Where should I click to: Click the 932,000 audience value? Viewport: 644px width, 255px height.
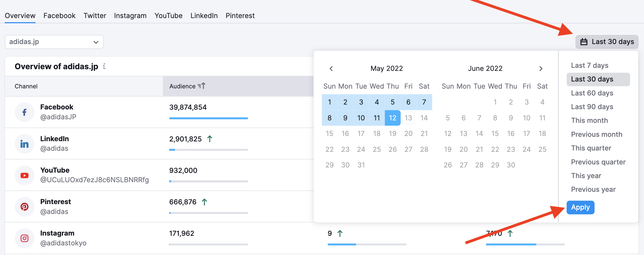183,170
